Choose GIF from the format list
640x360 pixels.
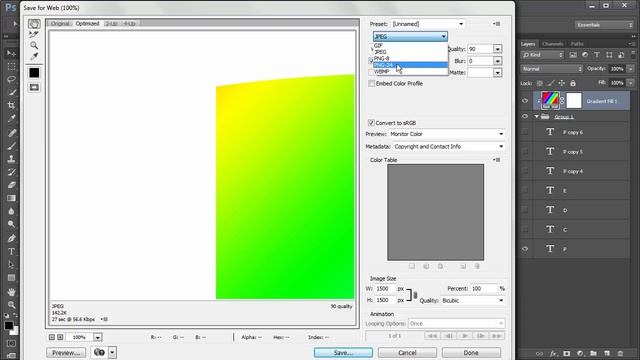(410, 45)
